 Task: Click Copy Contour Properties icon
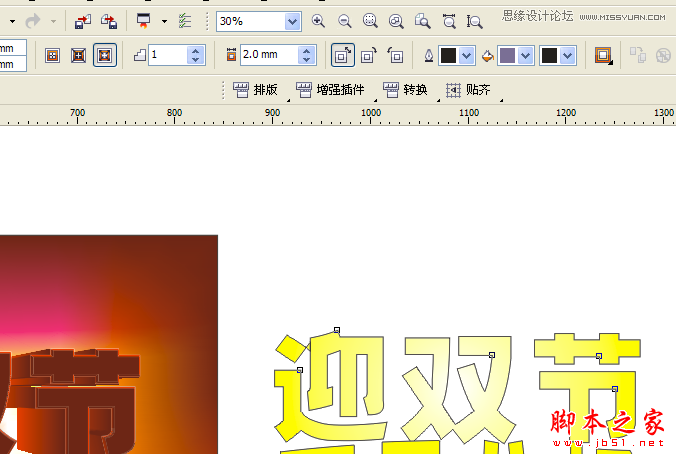[638, 55]
